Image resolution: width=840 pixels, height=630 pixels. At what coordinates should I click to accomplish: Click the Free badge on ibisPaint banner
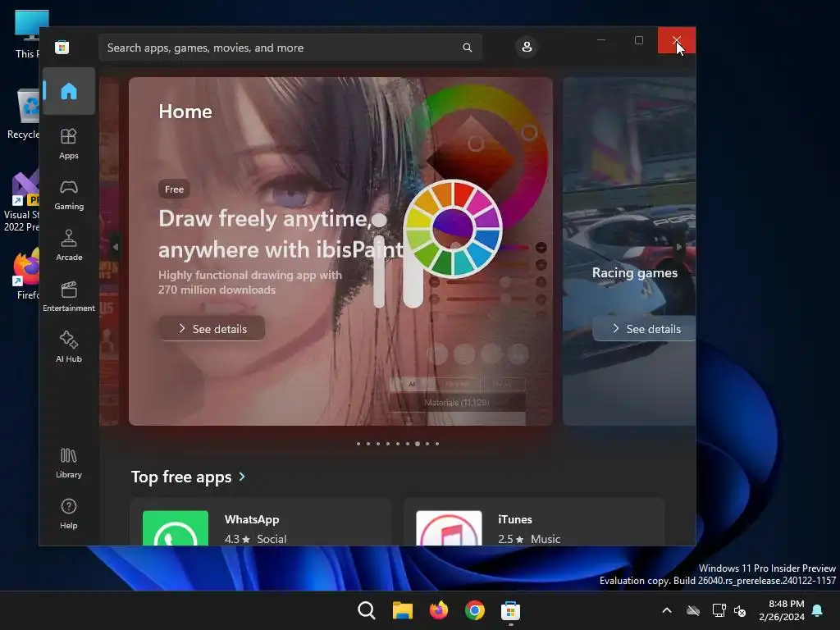coord(174,189)
